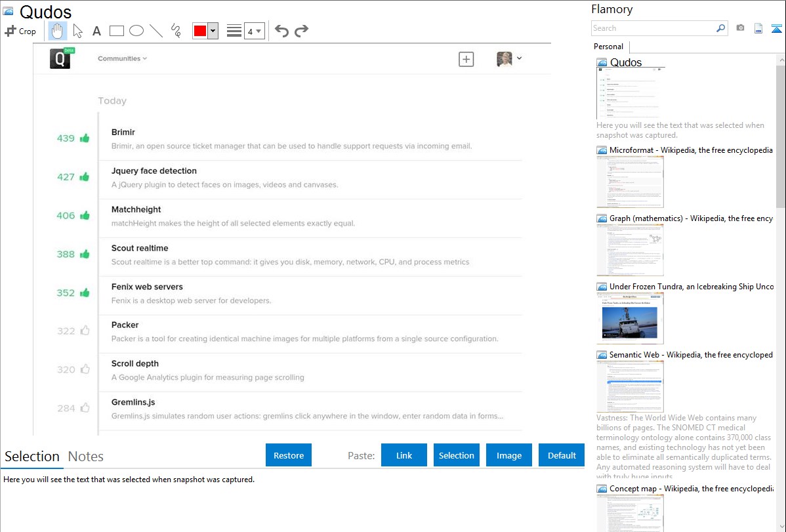The width and height of the screenshot is (786, 532).
Task: Toggle thumbs up on Jquery face detection
Action: coord(85,176)
